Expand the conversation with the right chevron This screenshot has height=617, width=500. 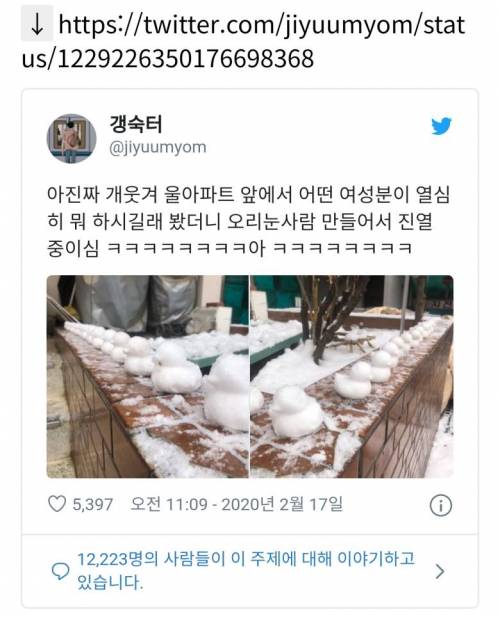point(440,571)
